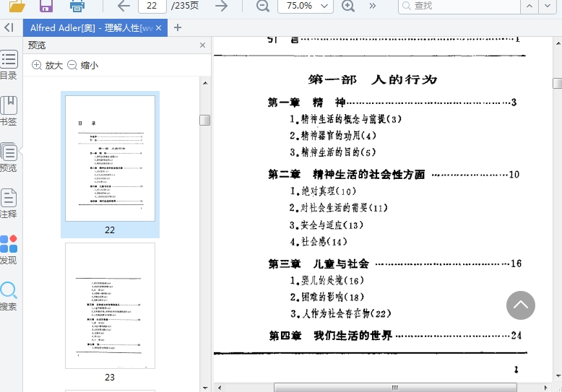Click the 查找 search input box
The image size is (562, 392).
[x=459, y=6]
